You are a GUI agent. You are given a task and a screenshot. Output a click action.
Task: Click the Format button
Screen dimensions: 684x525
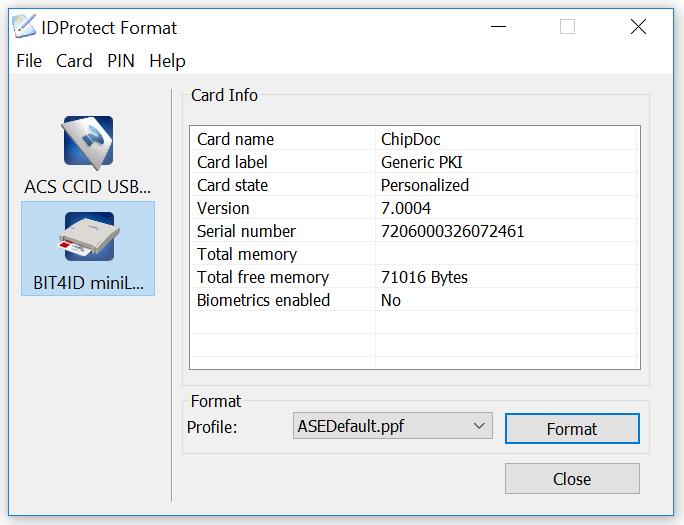[x=572, y=429]
